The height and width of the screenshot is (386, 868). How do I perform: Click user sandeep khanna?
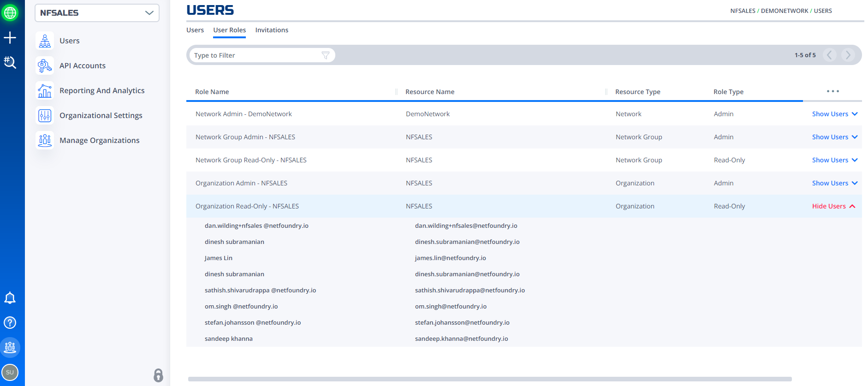tap(229, 338)
